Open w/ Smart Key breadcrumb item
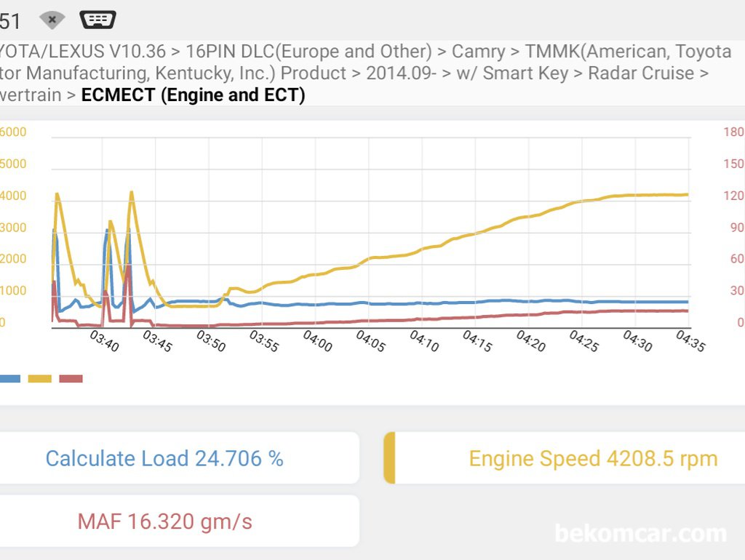Screen dimensions: 745x560 click(512, 73)
